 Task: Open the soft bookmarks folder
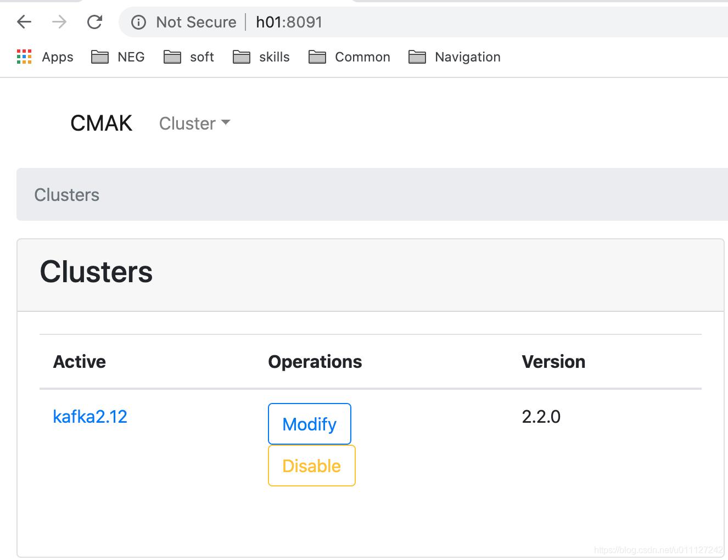tap(189, 57)
